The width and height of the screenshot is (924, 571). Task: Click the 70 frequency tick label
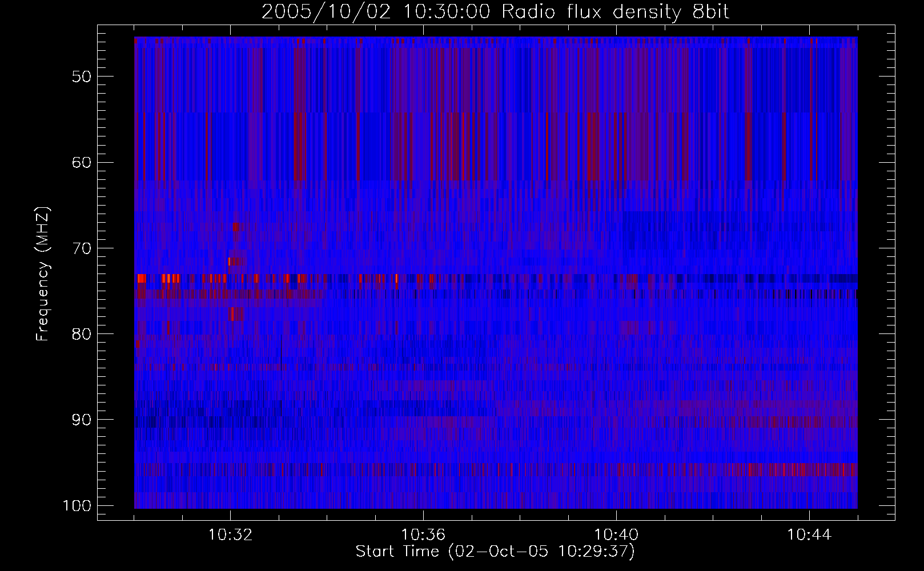tap(82, 248)
